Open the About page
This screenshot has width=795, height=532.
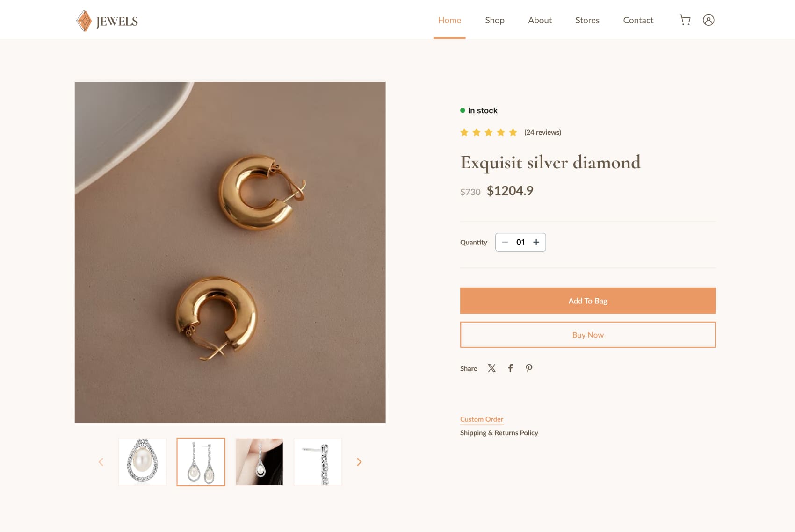pyautogui.click(x=540, y=20)
